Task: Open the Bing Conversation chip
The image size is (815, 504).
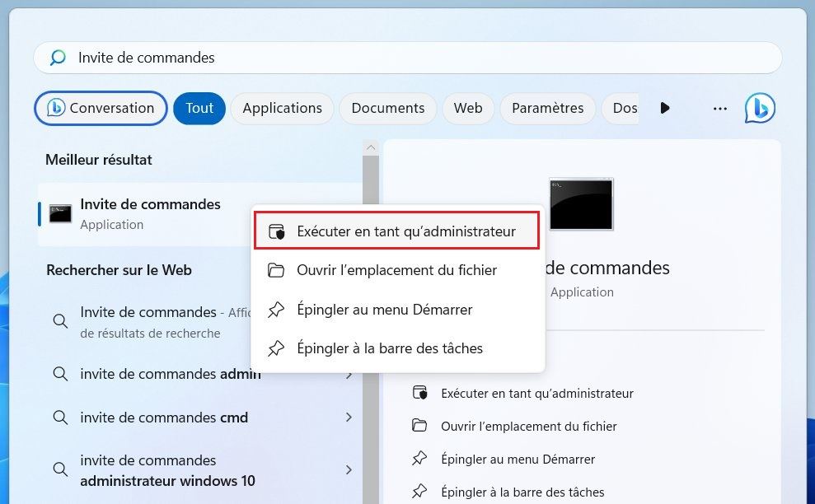Action: tap(101, 108)
